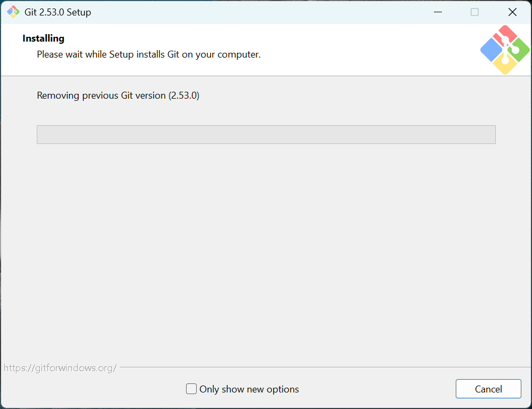This screenshot has height=409, width=532.
Task: Click the 'Git 2.53.0 Setup' window title
Action: [58, 12]
